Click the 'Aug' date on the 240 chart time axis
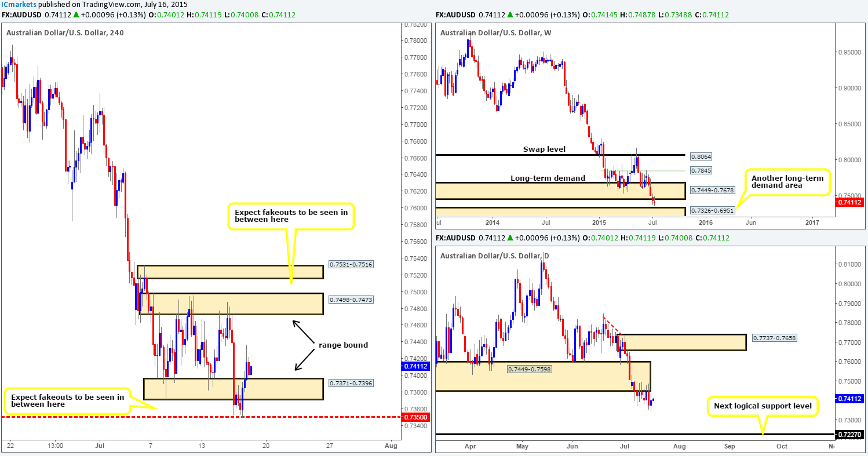The height and width of the screenshot is (456, 868). coord(391,446)
